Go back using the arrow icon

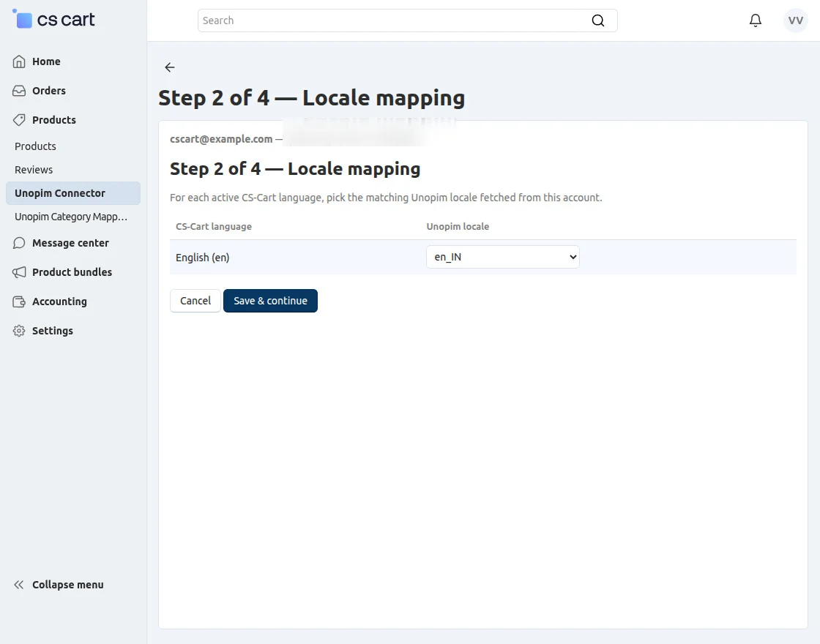[x=169, y=67]
